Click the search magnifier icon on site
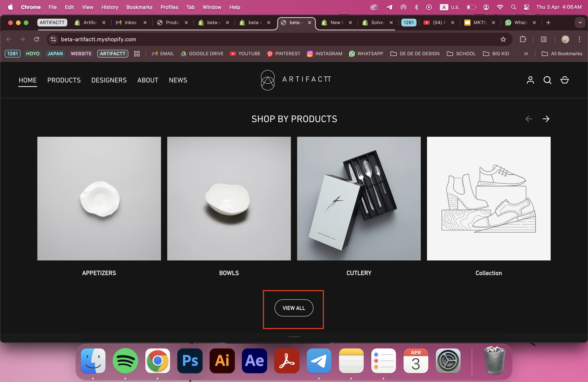This screenshot has height=382, width=588. coord(547,80)
